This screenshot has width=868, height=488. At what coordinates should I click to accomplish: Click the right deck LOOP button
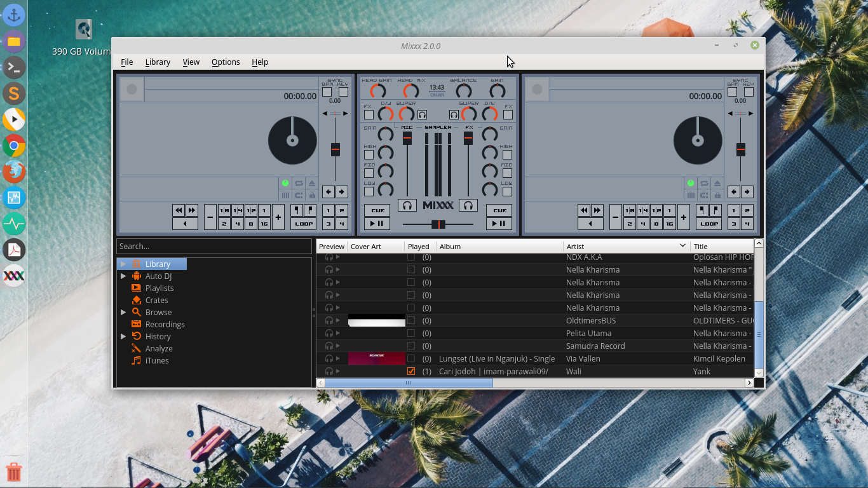pos(709,224)
